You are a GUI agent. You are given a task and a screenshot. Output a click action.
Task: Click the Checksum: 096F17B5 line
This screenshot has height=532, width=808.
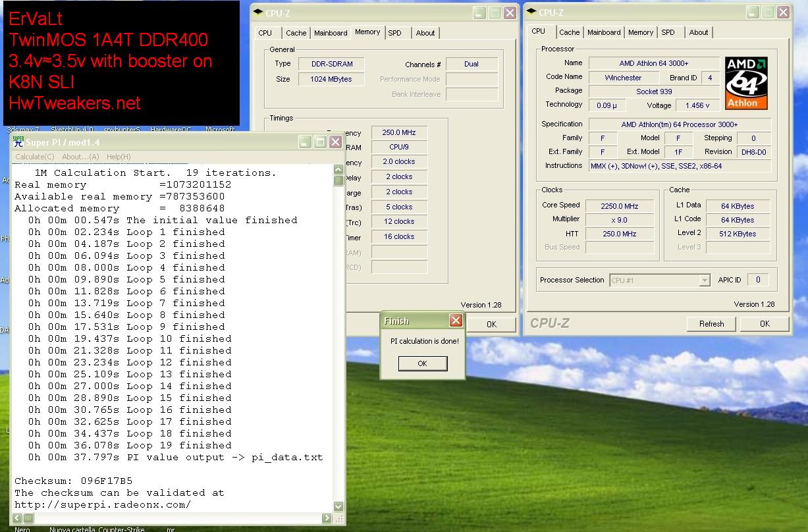(74, 481)
